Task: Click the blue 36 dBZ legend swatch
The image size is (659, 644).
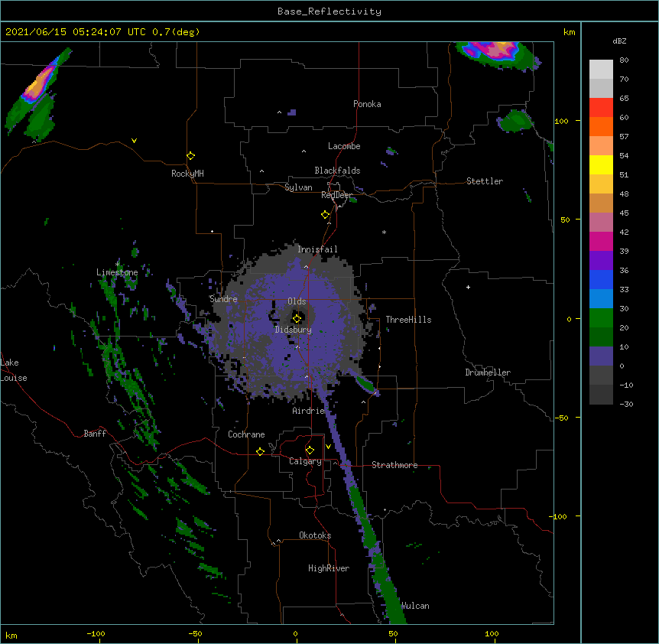Action: point(601,279)
